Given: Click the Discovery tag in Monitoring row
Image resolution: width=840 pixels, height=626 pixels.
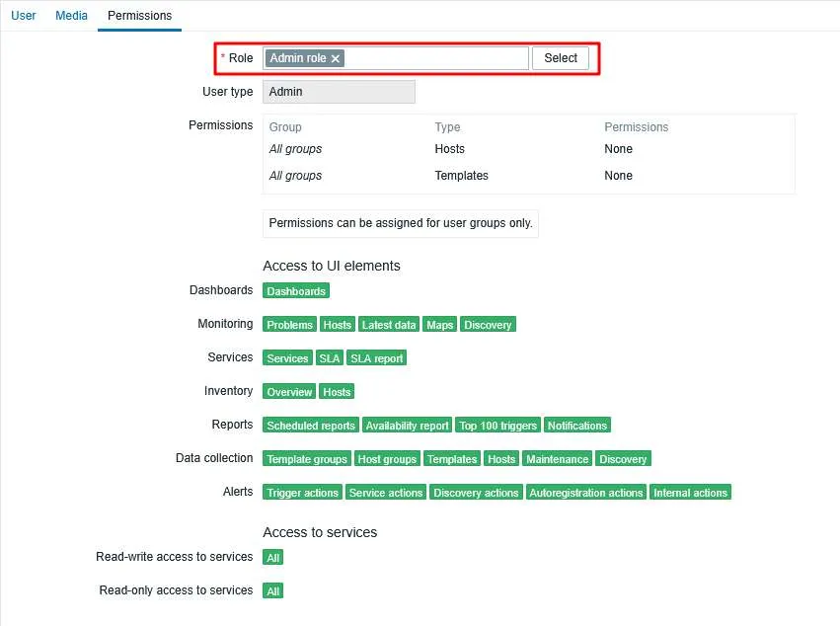Looking at the screenshot, I should [x=488, y=325].
